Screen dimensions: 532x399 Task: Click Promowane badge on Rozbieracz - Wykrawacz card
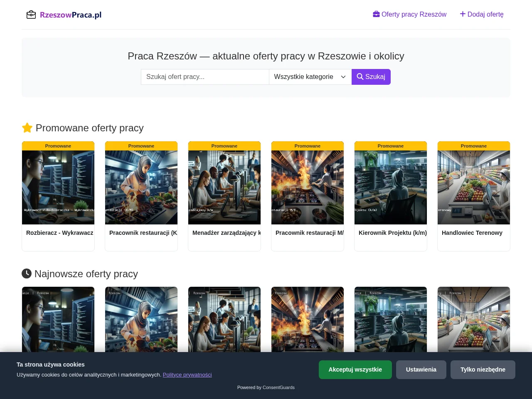[58, 146]
